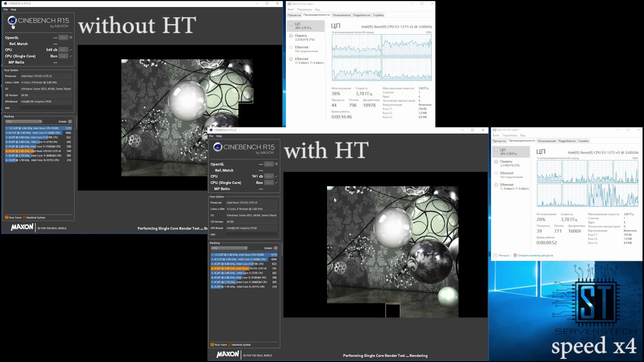The height and width of the screenshot is (362, 644).
Task: Open Help menu in the 549 cb Cinebench
Action: pyautogui.click(x=14, y=10)
